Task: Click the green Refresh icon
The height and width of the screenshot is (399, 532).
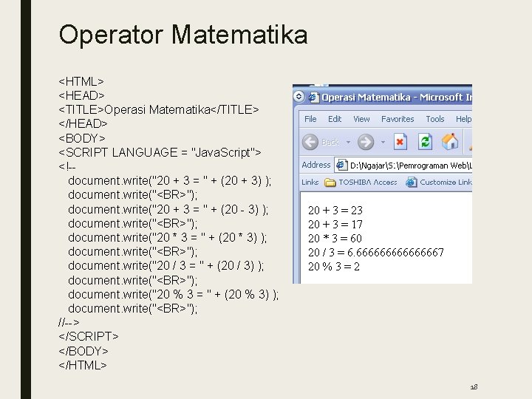Action: [425, 141]
